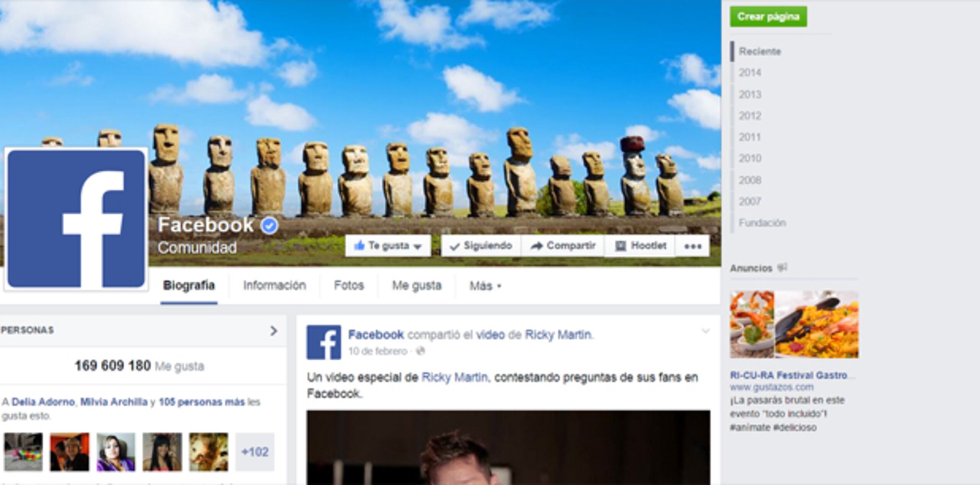Open the post options chevron

tap(705, 331)
